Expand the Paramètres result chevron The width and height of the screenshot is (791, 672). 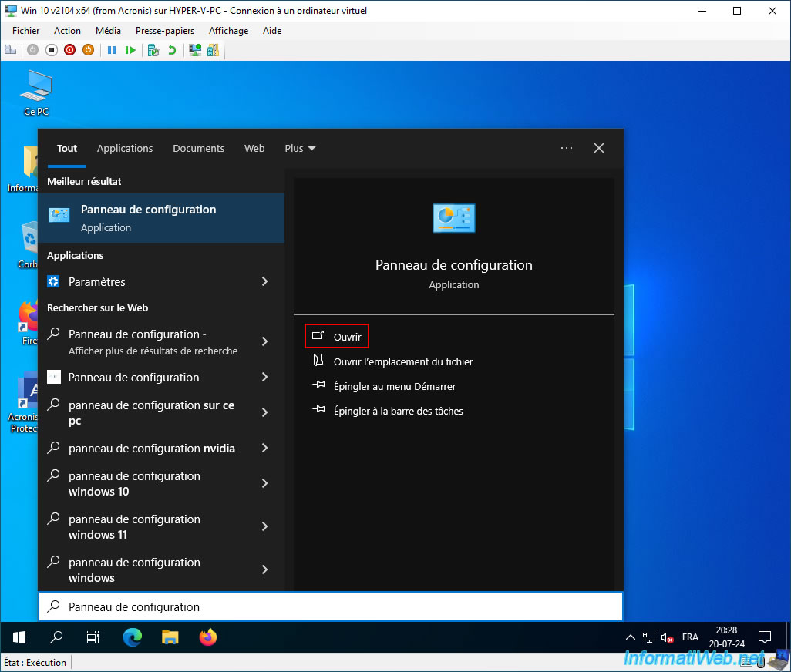click(265, 281)
